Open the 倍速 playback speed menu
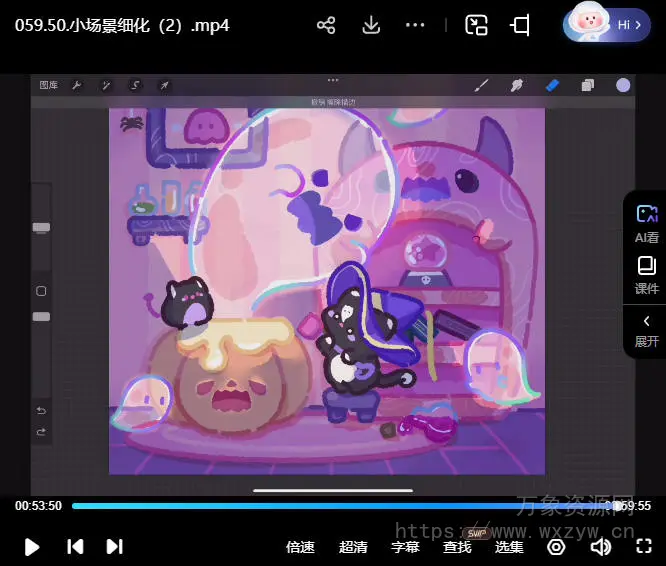This screenshot has width=666, height=566. point(300,547)
